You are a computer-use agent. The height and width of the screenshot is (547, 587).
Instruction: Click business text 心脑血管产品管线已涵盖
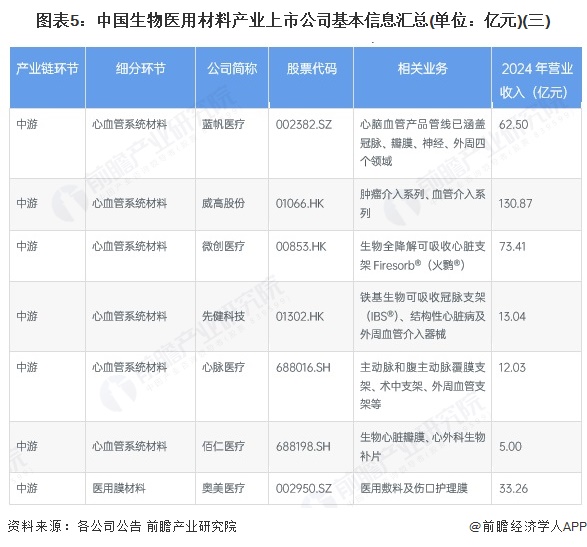pyautogui.click(x=423, y=124)
